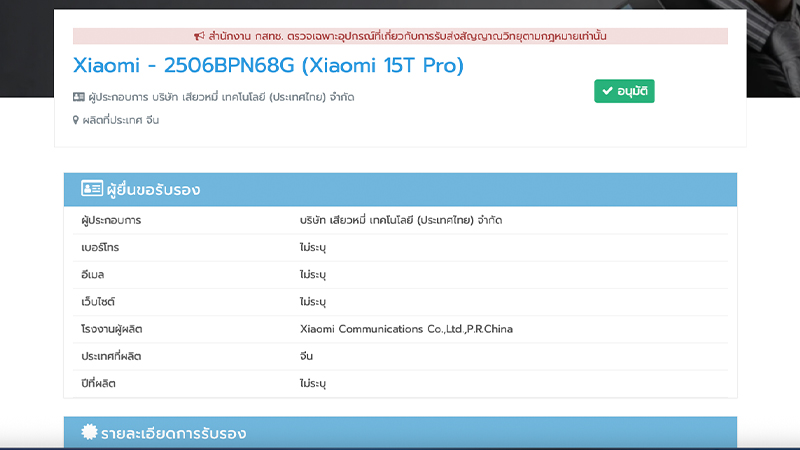Click the ผลิตที่ประเทศ จีน subtitle text
800x450 pixels.
coord(121,120)
